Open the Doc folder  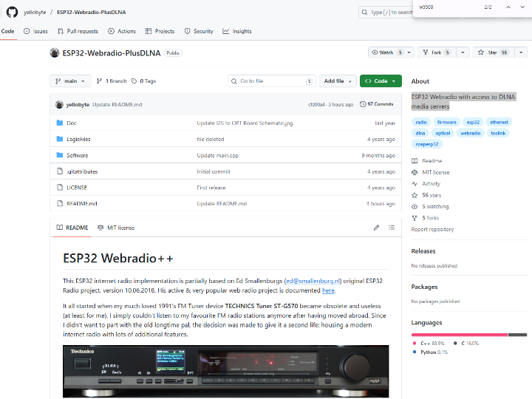(72, 123)
